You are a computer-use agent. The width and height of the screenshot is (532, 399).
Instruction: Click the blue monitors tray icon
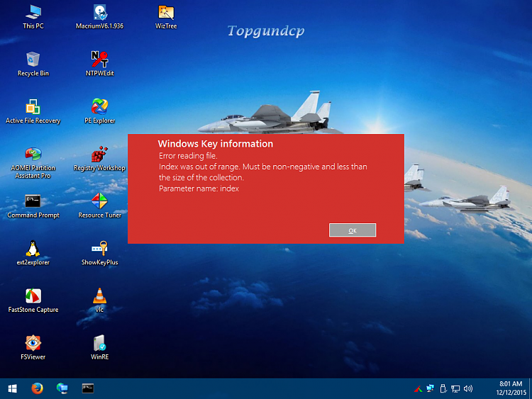pos(431,388)
